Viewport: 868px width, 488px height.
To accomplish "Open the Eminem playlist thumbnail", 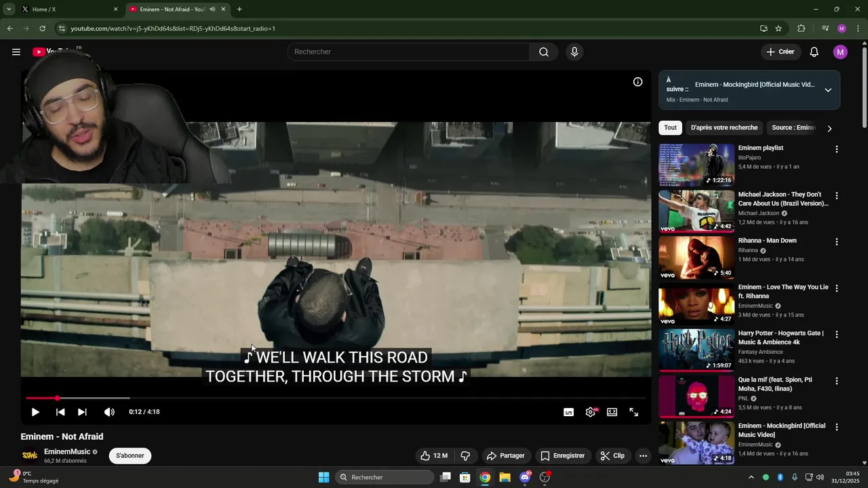I will pyautogui.click(x=696, y=165).
